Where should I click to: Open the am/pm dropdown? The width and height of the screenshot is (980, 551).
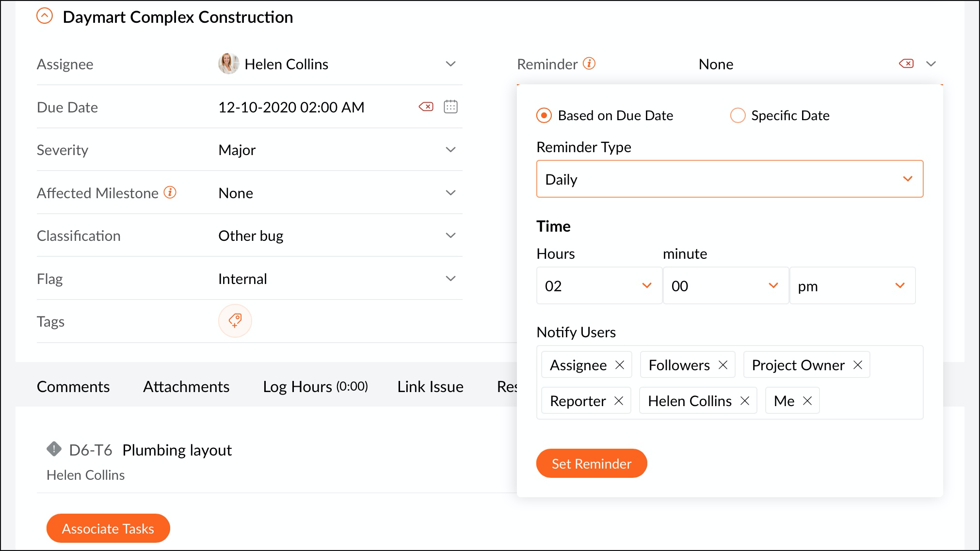(852, 286)
